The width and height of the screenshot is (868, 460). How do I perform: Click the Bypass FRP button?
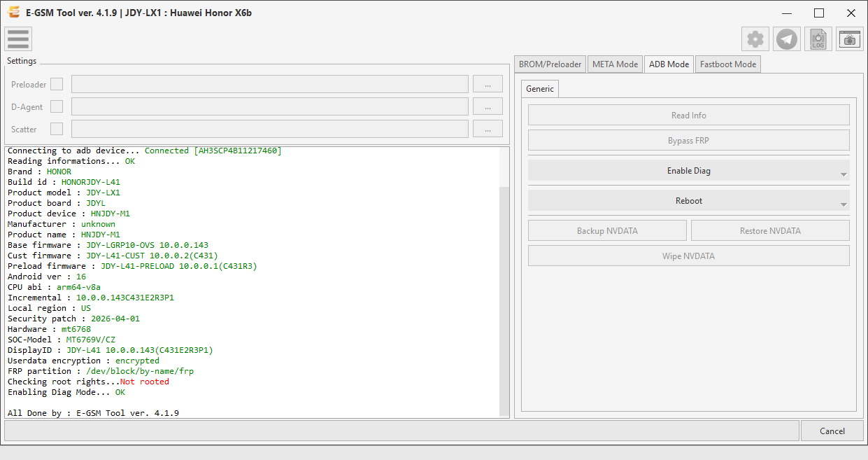[x=689, y=141]
